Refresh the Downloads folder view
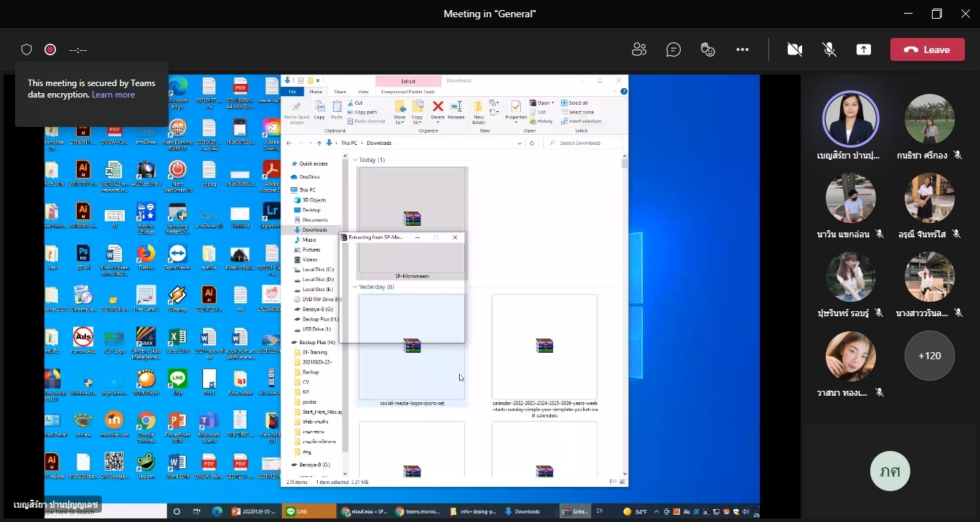This screenshot has height=522, width=980. click(532, 143)
